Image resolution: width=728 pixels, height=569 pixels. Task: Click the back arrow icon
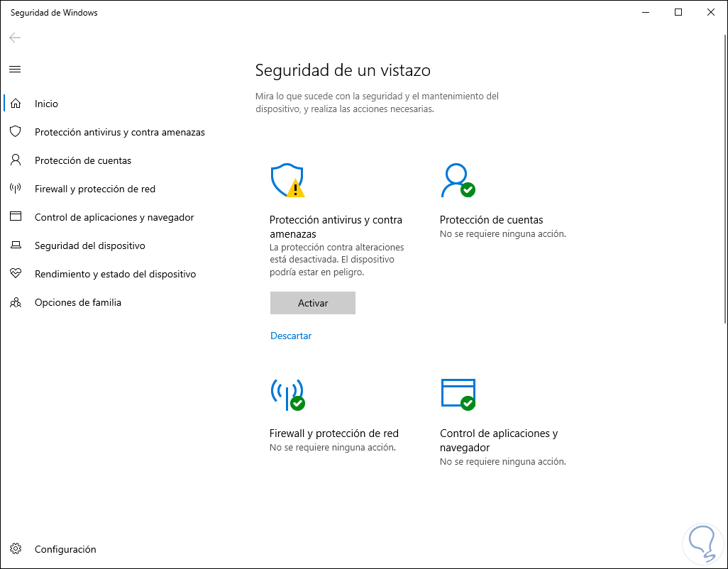click(x=16, y=38)
